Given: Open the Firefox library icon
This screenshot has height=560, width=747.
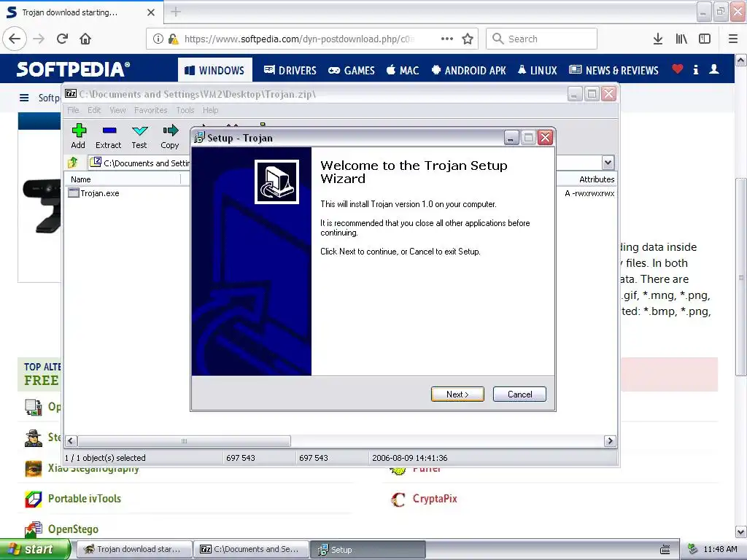Looking at the screenshot, I should (x=681, y=39).
